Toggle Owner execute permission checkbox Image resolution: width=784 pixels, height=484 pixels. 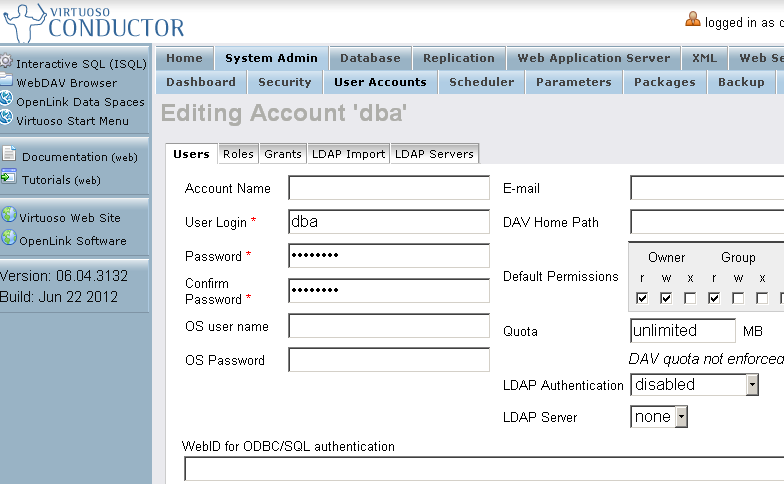pos(690,298)
